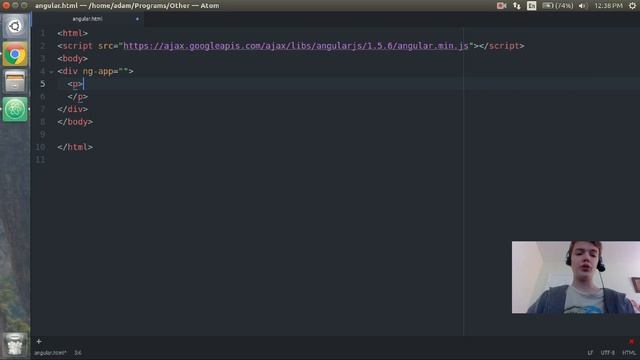The width and height of the screenshot is (640, 360).
Task: Collapse the div ng-app block fold arrow
Action: pos(51,71)
